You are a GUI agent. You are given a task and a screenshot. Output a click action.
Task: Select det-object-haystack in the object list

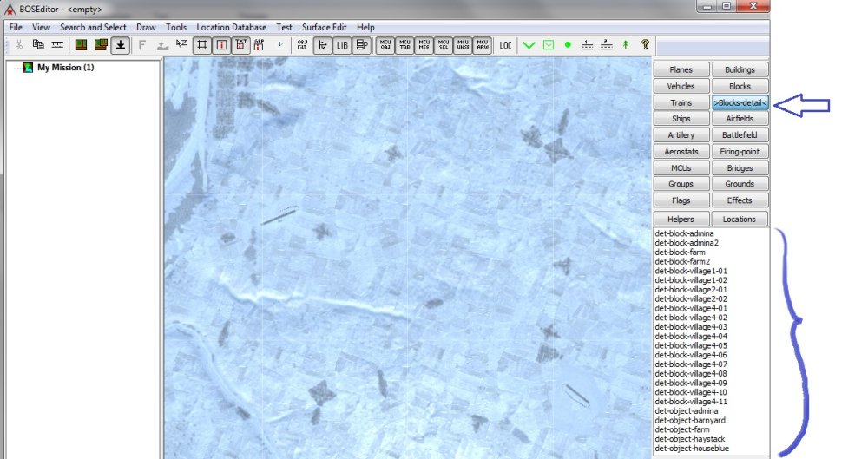coord(689,439)
